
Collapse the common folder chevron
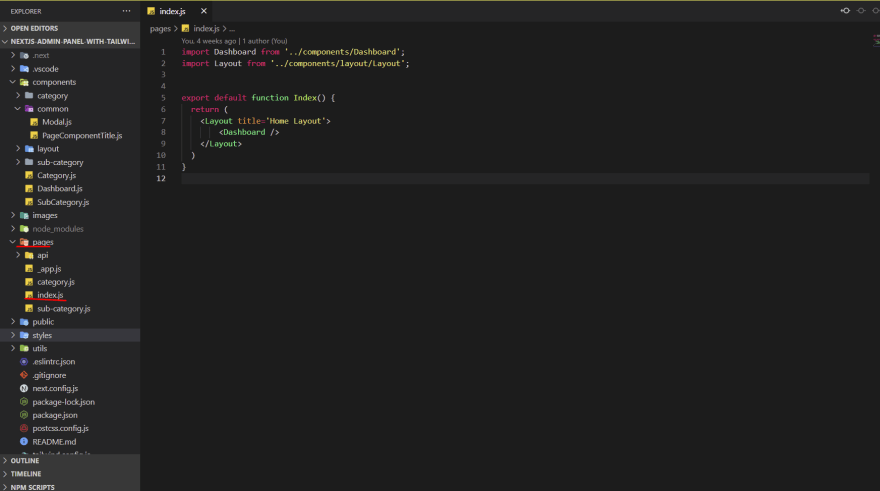coord(18,108)
